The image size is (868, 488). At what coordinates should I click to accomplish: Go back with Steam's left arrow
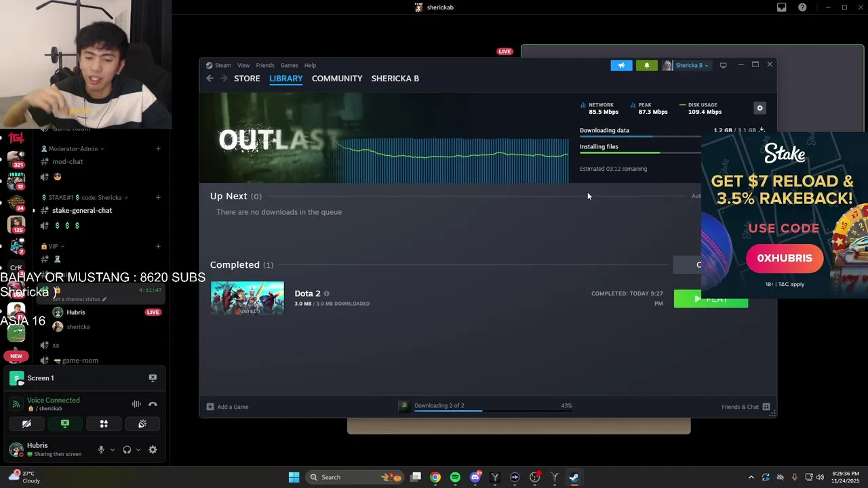[x=210, y=79]
